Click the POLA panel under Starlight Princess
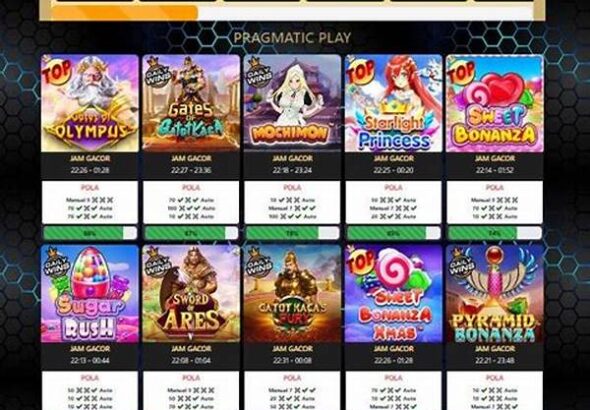Viewport: 590px width, 410px height. pos(393,202)
